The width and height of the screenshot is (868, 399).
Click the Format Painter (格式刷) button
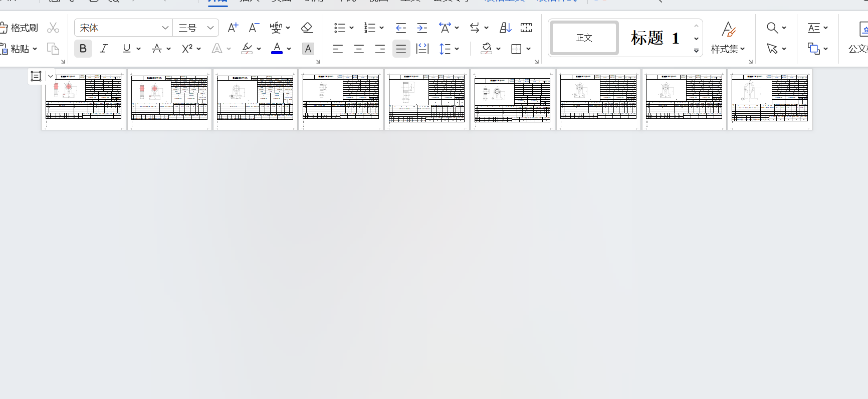(x=19, y=28)
